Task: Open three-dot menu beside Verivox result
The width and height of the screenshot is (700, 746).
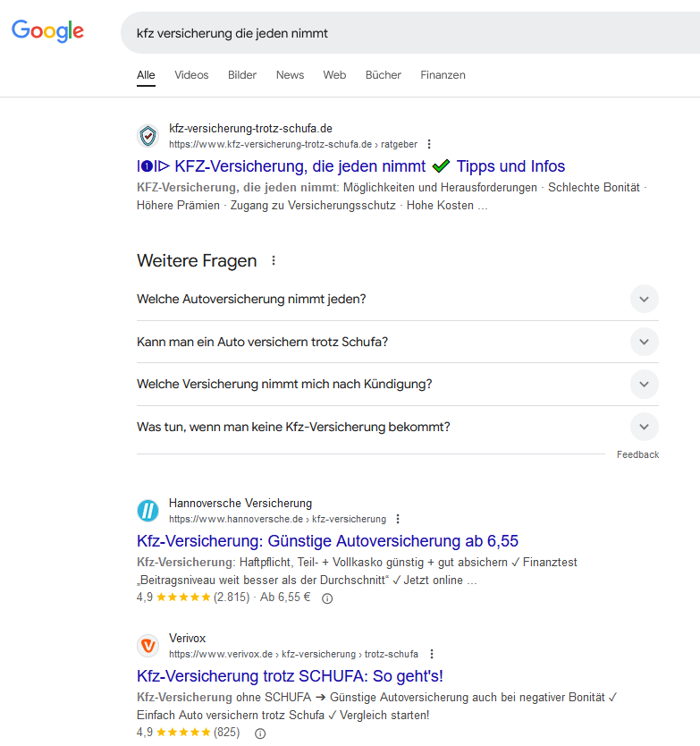Action: 432,654
